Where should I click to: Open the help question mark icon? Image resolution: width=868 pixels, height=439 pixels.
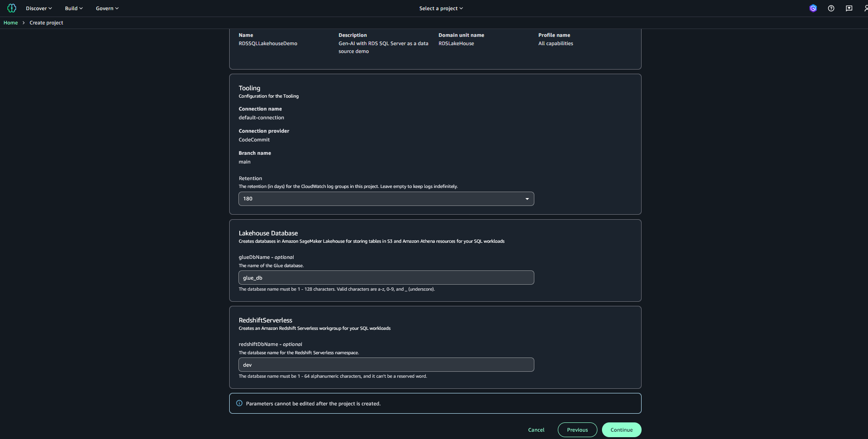pos(831,8)
